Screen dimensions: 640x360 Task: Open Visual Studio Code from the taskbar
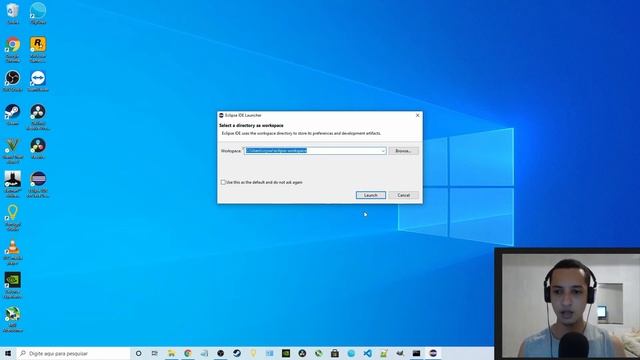click(x=367, y=353)
